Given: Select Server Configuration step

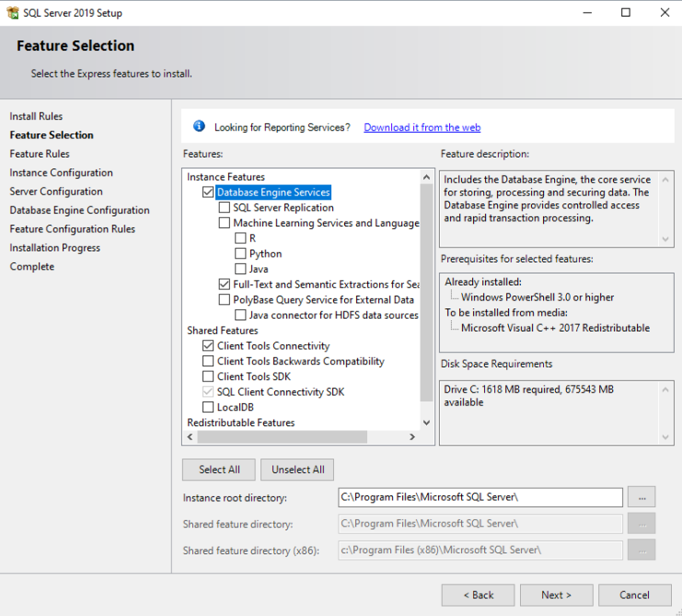Looking at the screenshot, I should point(56,191).
